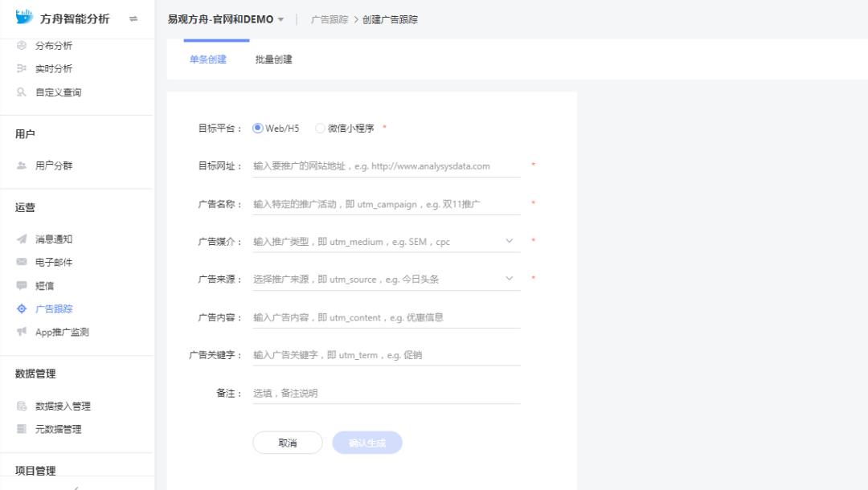Image resolution: width=868 pixels, height=490 pixels.
Task: Click the 数据接入管理 database icon
Action: tap(22, 406)
